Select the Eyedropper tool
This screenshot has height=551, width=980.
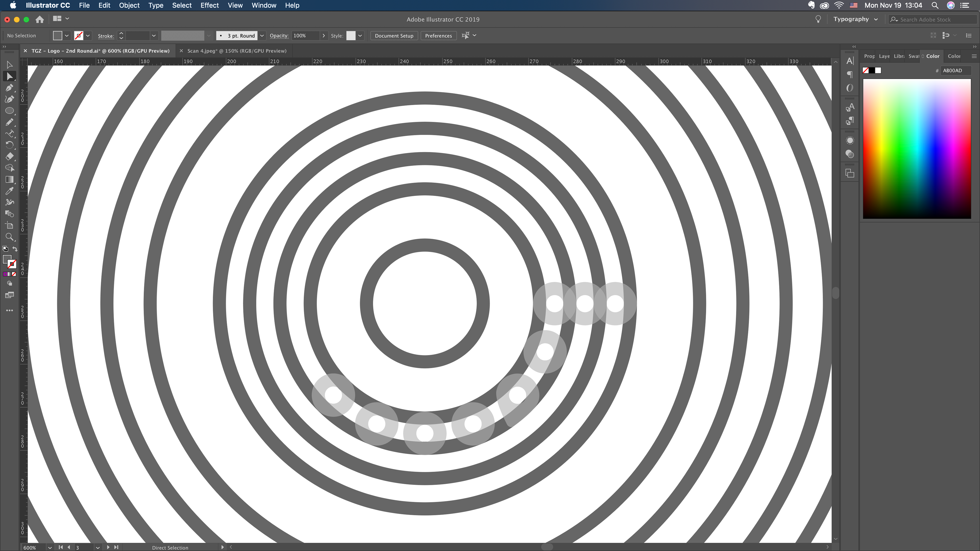tap(9, 191)
